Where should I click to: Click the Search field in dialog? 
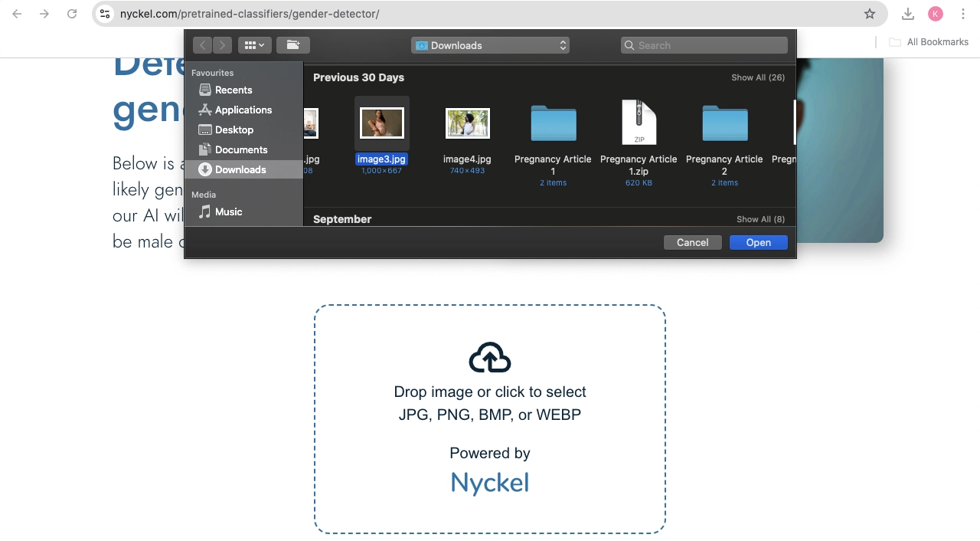click(704, 45)
